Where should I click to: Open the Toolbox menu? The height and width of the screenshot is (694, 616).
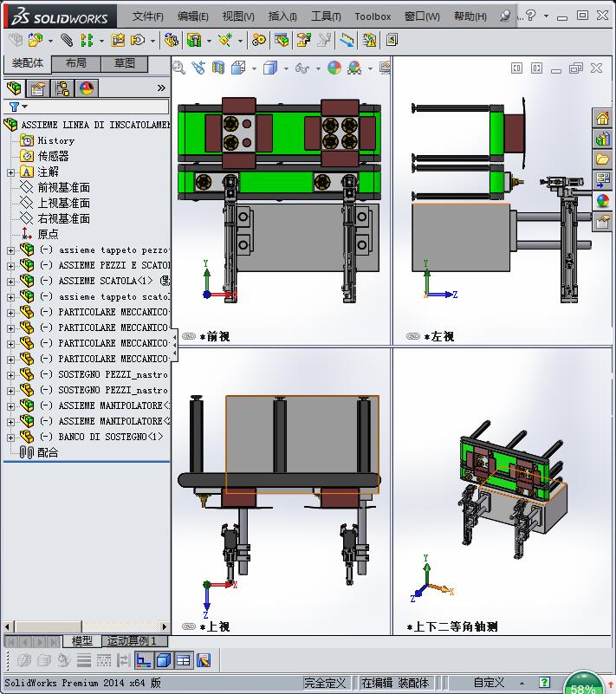[373, 16]
